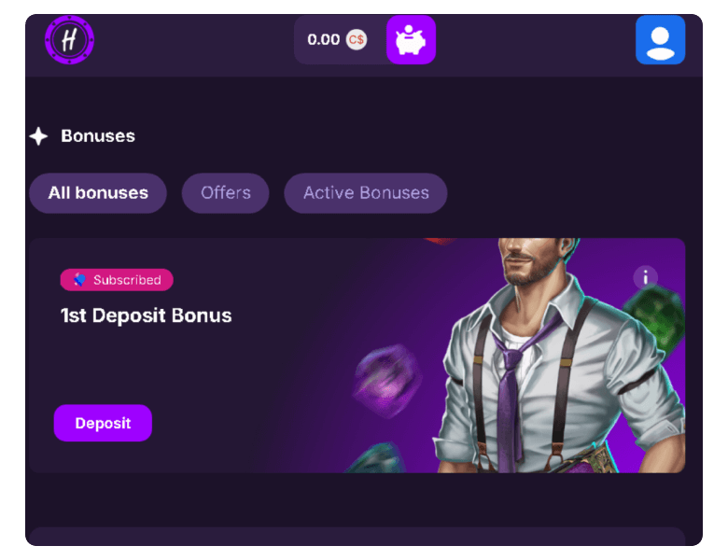
Task: Click the partially visible next bonus card
Action: 357,537
